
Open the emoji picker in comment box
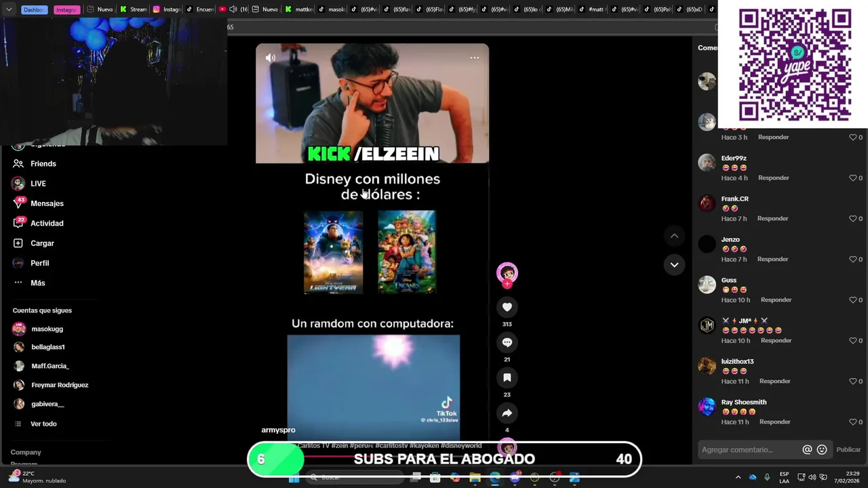[x=822, y=449]
